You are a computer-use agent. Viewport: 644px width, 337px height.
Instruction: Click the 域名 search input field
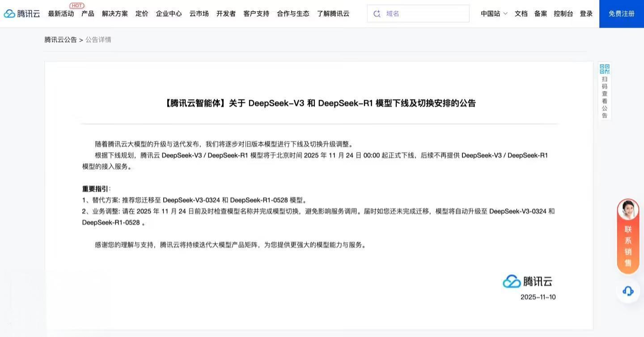click(x=418, y=14)
